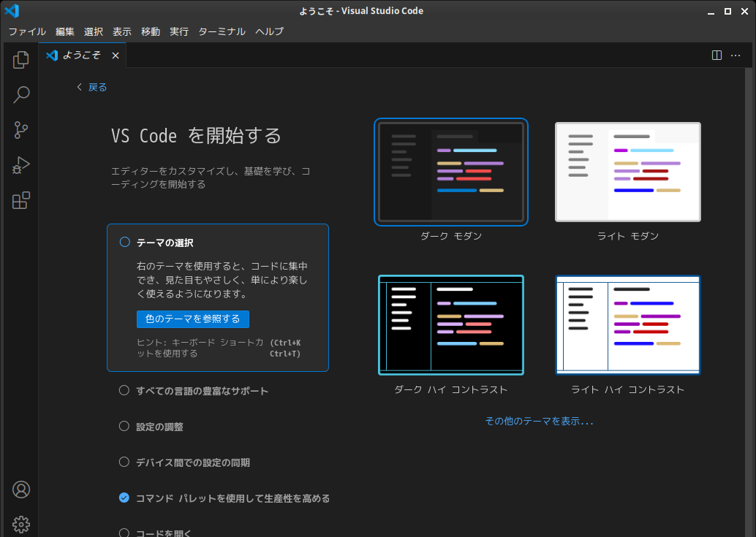The image size is (756, 537).
Task: Open the Extensions view icon
Action: coord(21,200)
